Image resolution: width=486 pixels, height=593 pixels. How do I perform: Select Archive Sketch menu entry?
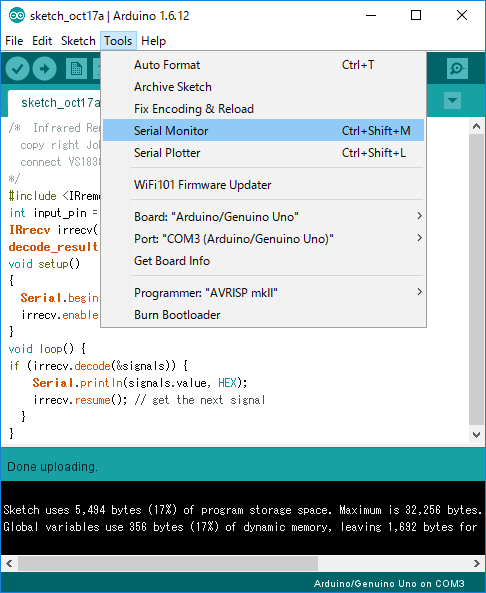pos(263,87)
